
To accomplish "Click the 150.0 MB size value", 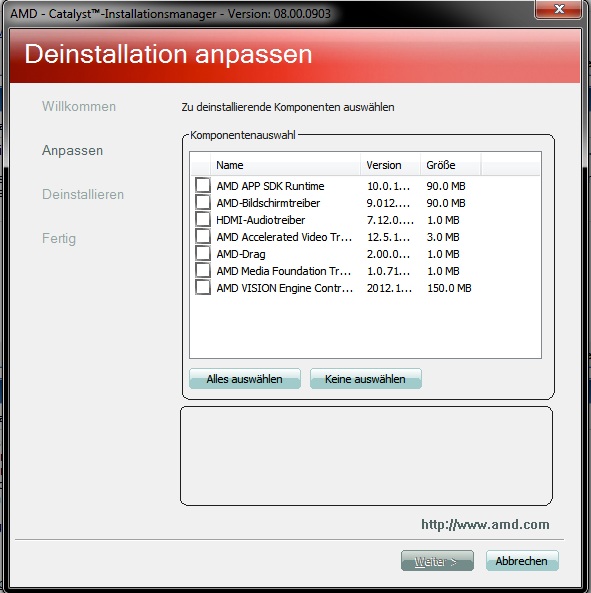I will click(x=449, y=288).
